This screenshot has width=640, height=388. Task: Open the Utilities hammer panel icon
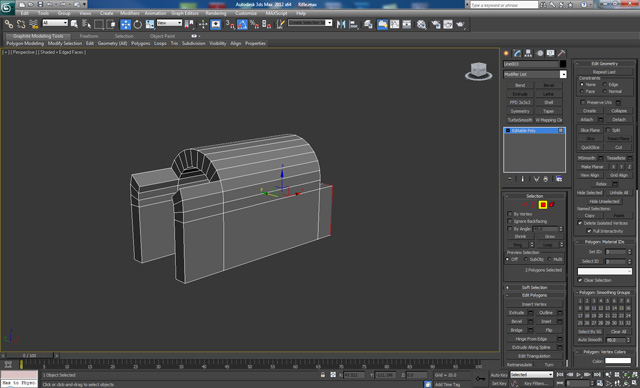562,53
